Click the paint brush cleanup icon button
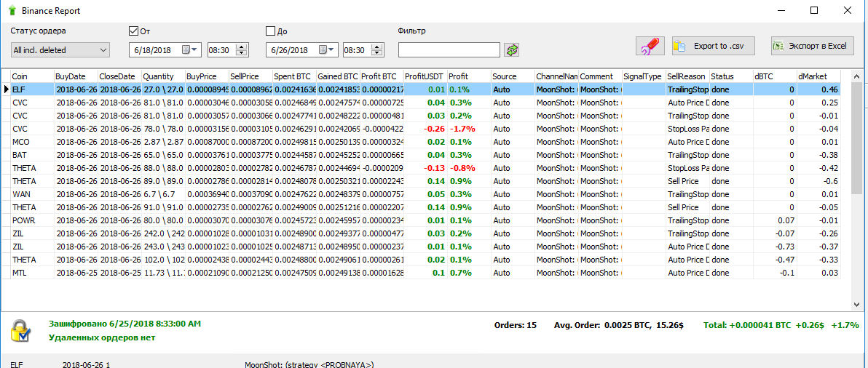The height and width of the screenshot is (368, 868). (650, 47)
